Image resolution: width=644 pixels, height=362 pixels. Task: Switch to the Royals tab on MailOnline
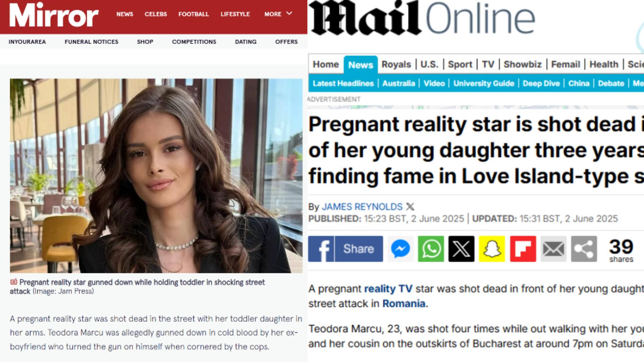click(x=396, y=64)
